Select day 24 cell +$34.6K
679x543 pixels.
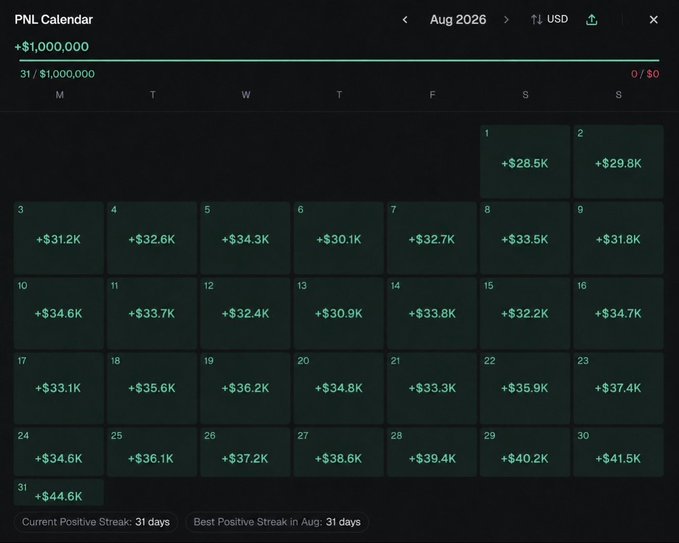tap(58, 452)
